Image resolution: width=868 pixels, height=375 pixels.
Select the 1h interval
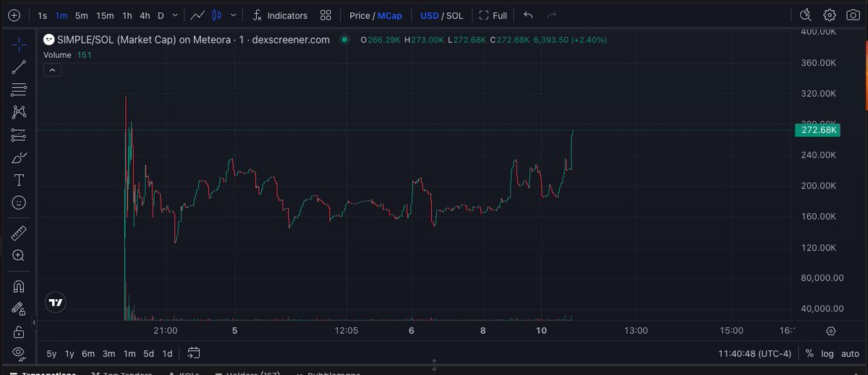pyautogui.click(x=127, y=15)
